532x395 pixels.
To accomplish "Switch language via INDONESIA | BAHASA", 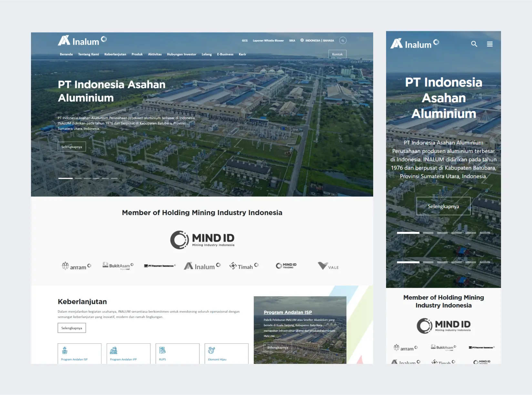I will pos(319,41).
